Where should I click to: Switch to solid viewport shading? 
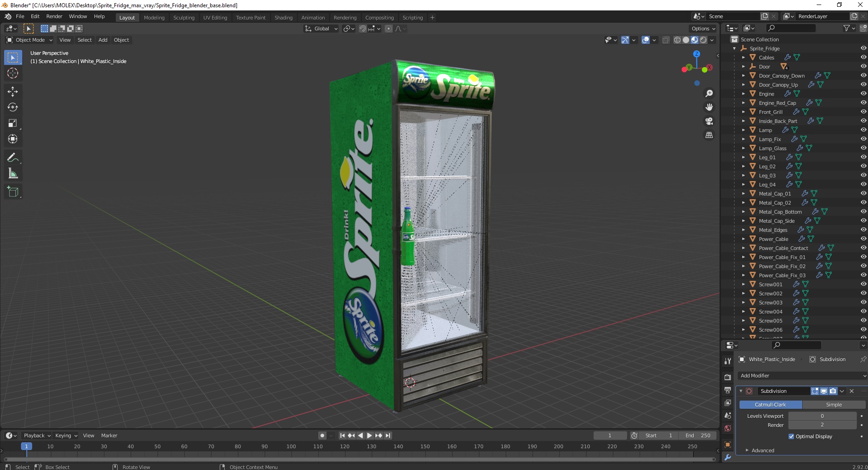click(686, 40)
